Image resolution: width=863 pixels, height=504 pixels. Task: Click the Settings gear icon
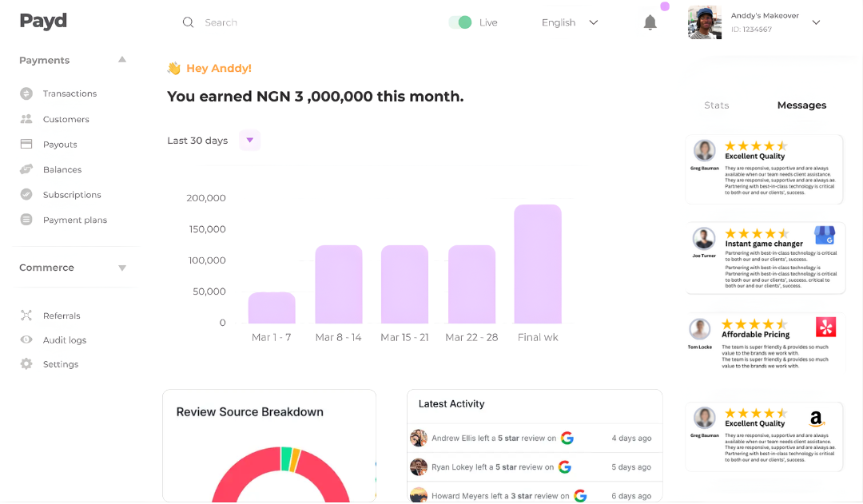click(x=26, y=364)
